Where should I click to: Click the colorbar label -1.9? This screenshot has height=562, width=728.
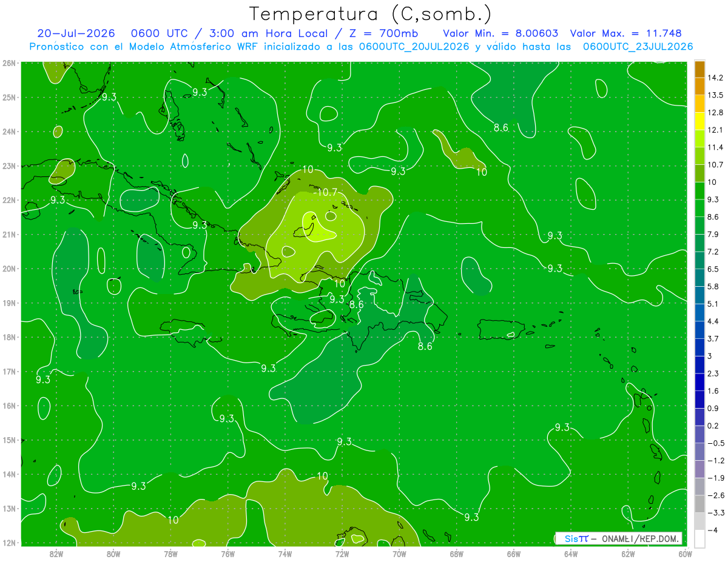(715, 478)
